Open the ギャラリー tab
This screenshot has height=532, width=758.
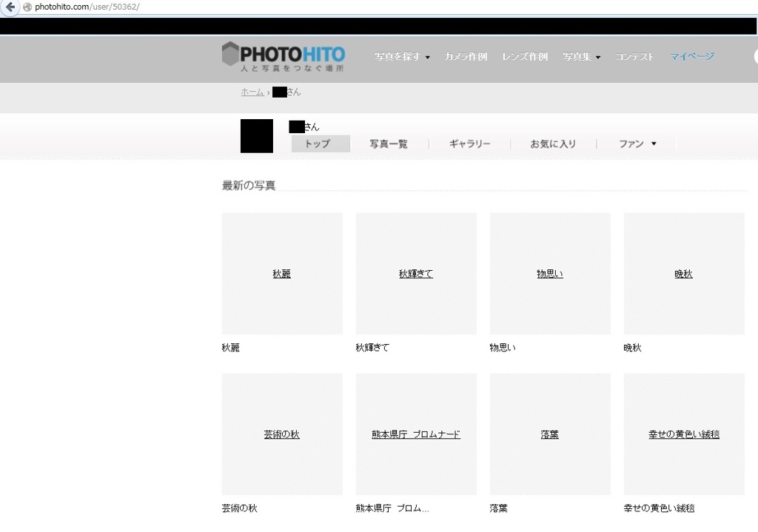(x=470, y=144)
